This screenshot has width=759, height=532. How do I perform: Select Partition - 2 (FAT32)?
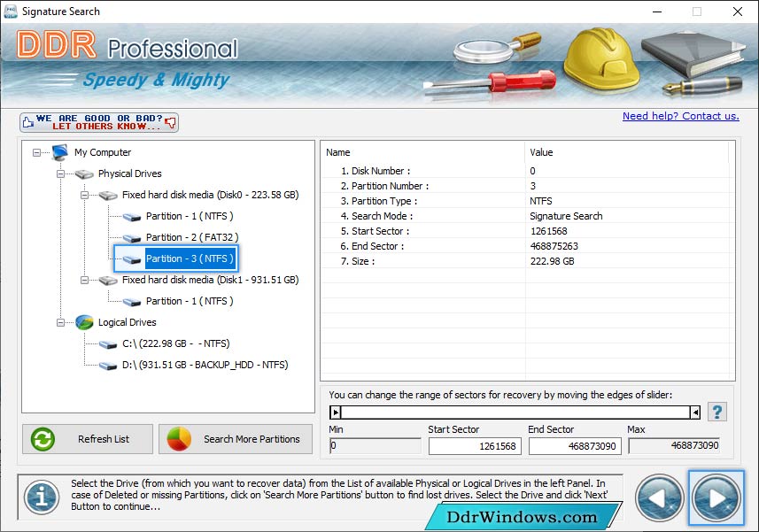pyautogui.click(x=192, y=237)
